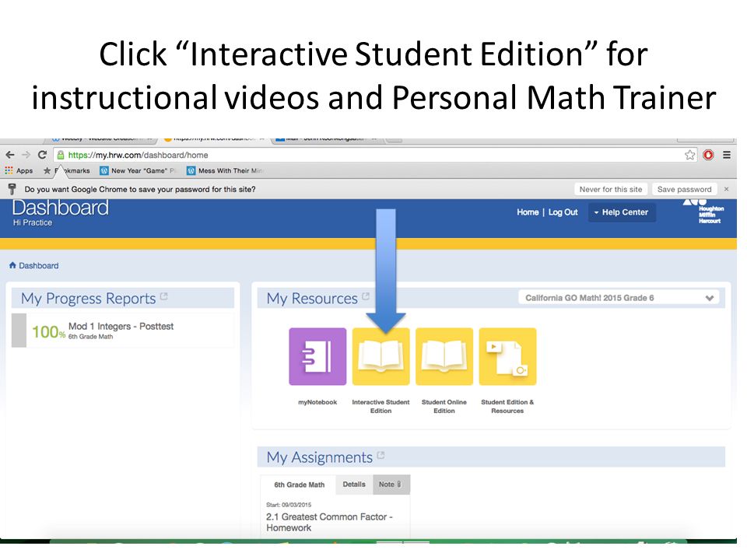Click the My Progress Reports heading
This screenshot has height=560, width=747.
[88, 299]
